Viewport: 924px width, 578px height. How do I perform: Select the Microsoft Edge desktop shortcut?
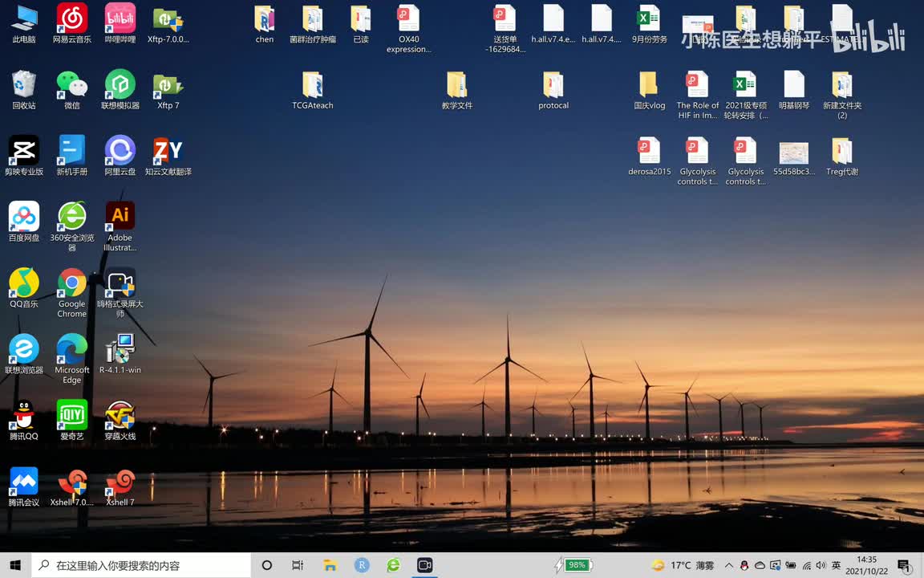[71, 350]
